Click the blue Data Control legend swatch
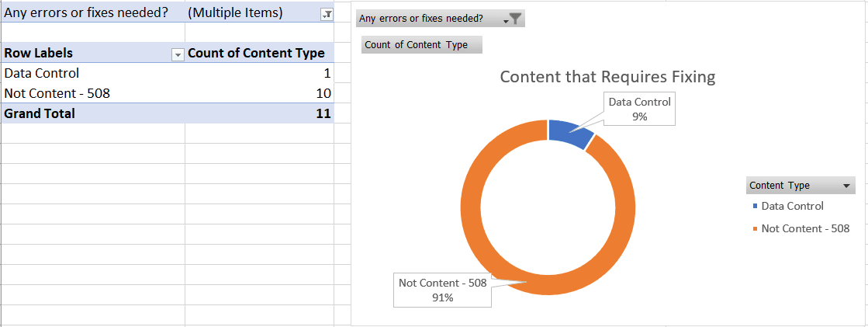 [756, 207]
